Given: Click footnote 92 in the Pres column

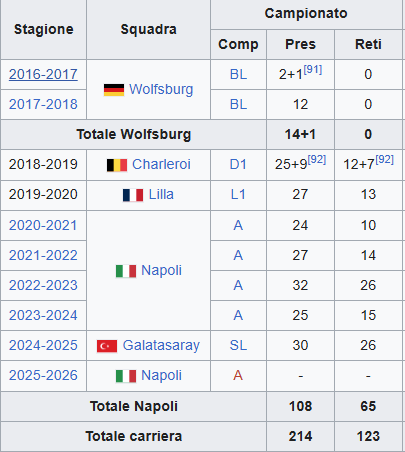Looking at the screenshot, I should tap(317, 159).
